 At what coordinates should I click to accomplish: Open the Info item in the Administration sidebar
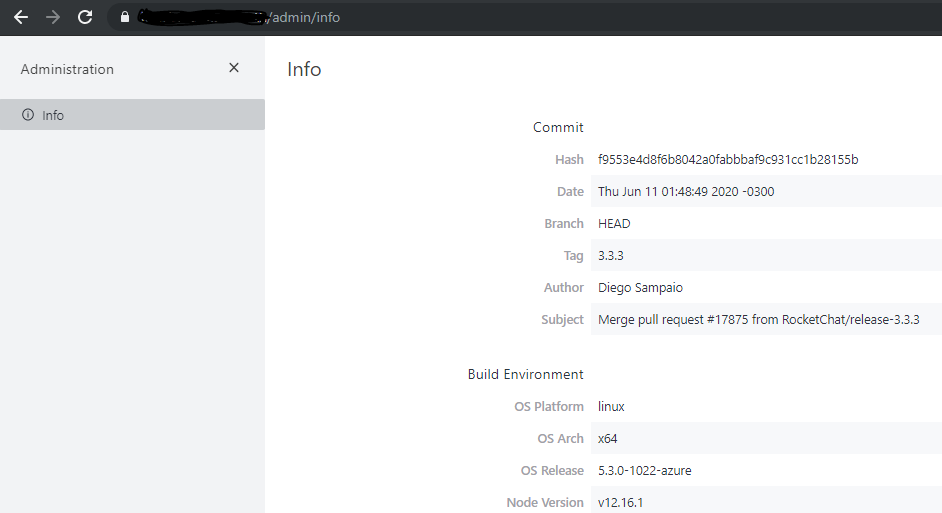(132, 115)
